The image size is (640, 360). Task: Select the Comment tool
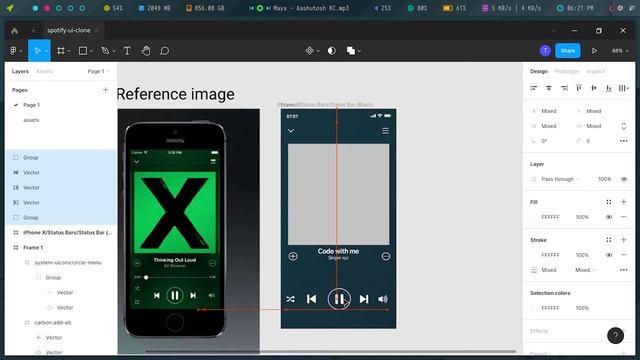click(164, 51)
